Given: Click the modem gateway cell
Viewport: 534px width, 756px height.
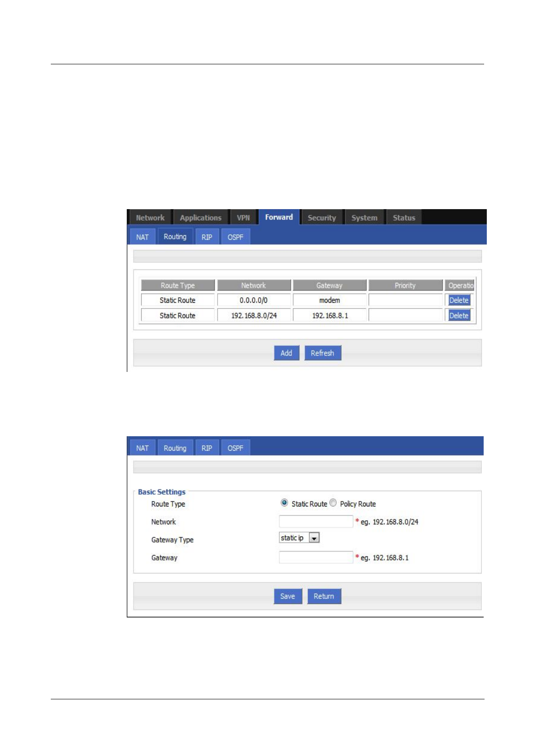Looking at the screenshot, I should (329, 300).
